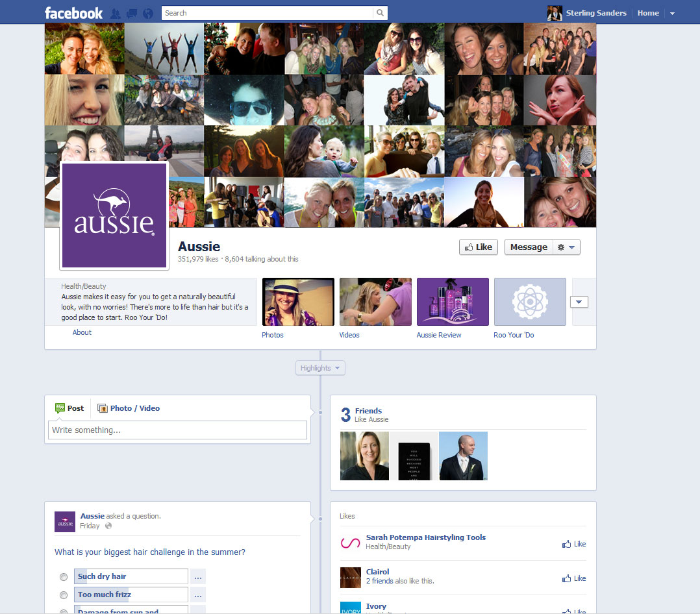This screenshot has height=614, width=700.
Task: Click the Facebook logo
Action: pos(73,13)
